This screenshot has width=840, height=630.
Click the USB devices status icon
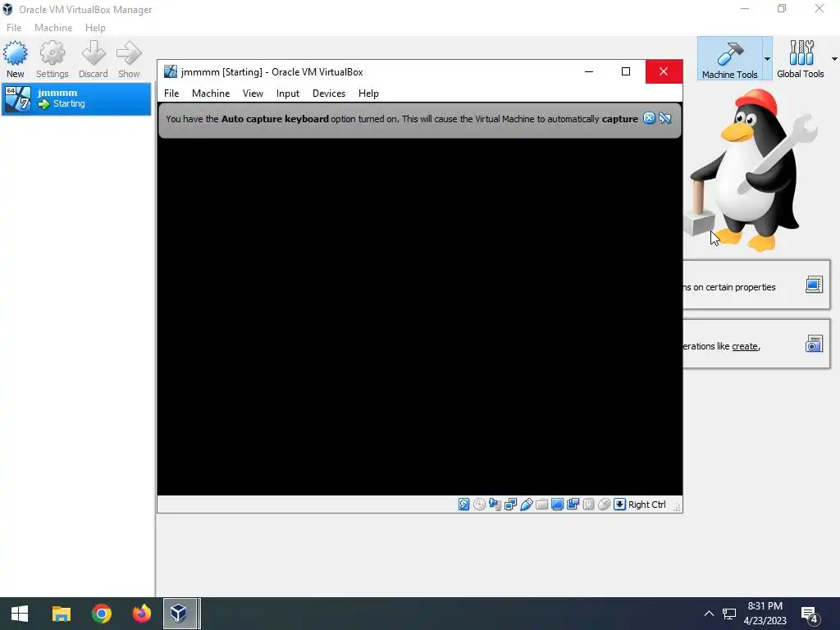526,504
